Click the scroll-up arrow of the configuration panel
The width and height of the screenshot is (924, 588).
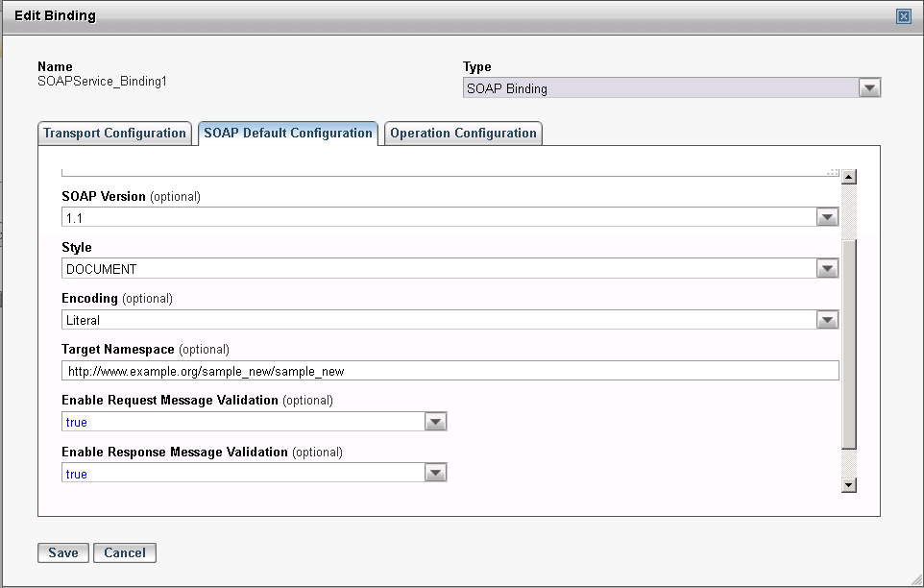click(x=848, y=177)
